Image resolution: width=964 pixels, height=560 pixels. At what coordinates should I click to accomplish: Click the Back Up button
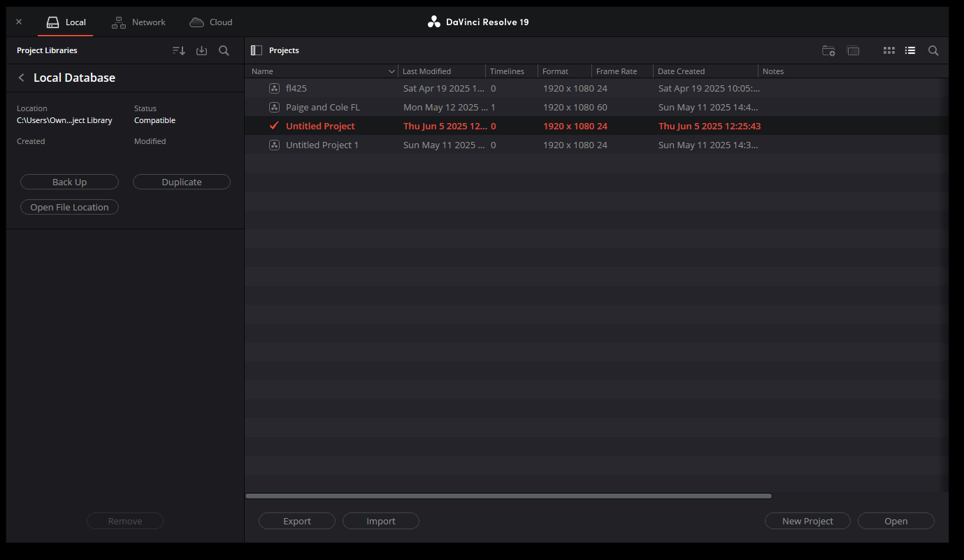tap(69, 182)
